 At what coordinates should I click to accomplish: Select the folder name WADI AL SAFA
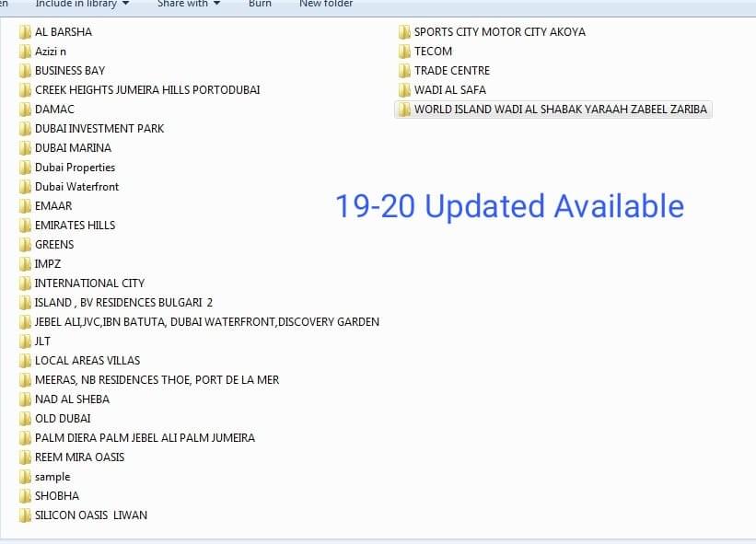coord(450,90)
